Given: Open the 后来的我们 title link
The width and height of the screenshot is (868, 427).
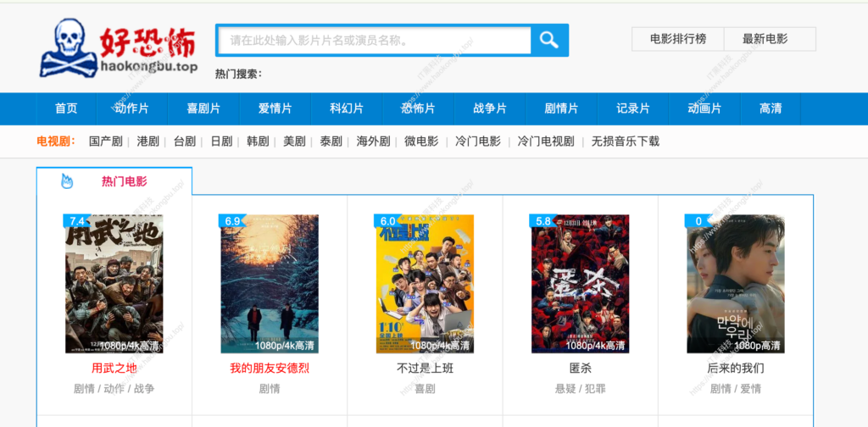Looking at the screenshot, I should click(x=735, y=369).
